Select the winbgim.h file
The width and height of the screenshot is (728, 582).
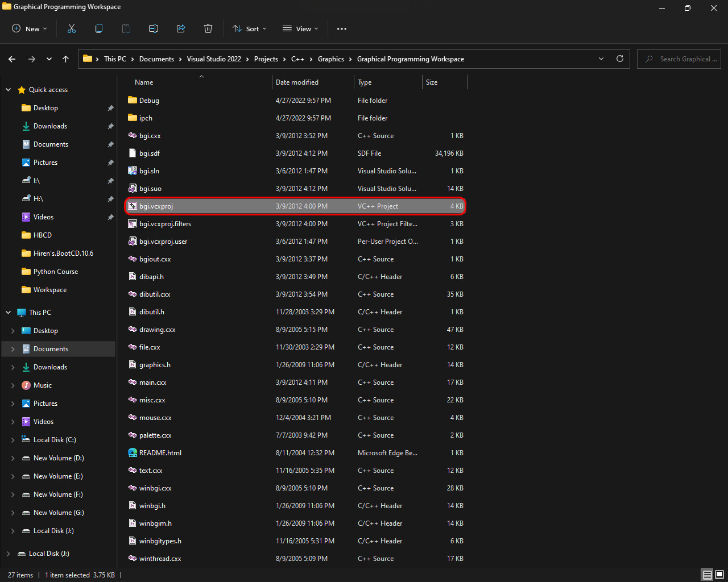tap(295, 523)
